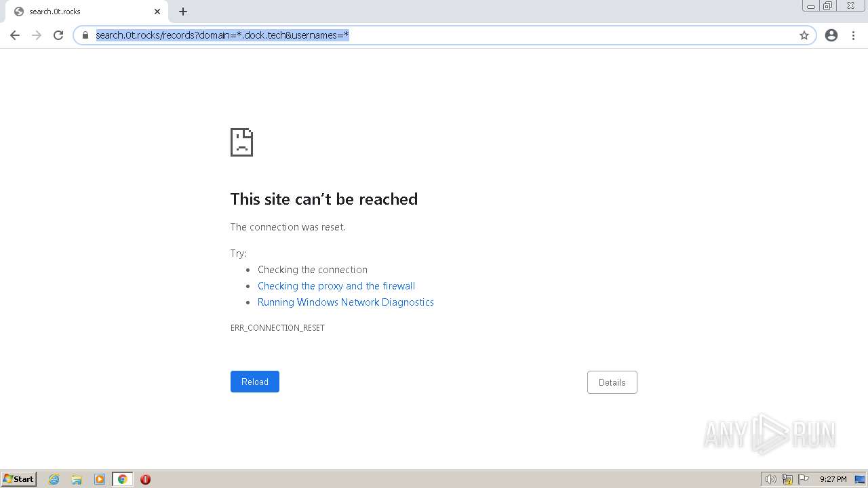Click the sad page error icon
The height and width of the screenshot is (488, 868).
click(x=241, y=142)
